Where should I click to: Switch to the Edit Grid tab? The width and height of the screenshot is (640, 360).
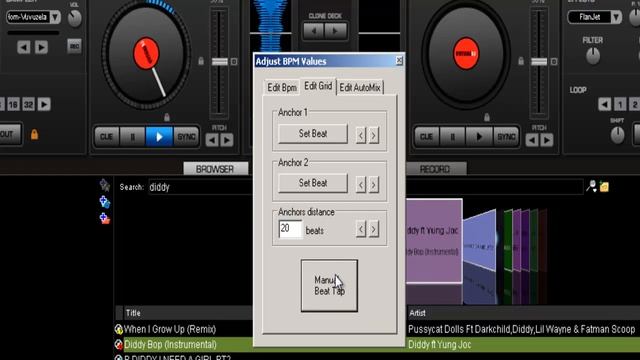[318, 86]
